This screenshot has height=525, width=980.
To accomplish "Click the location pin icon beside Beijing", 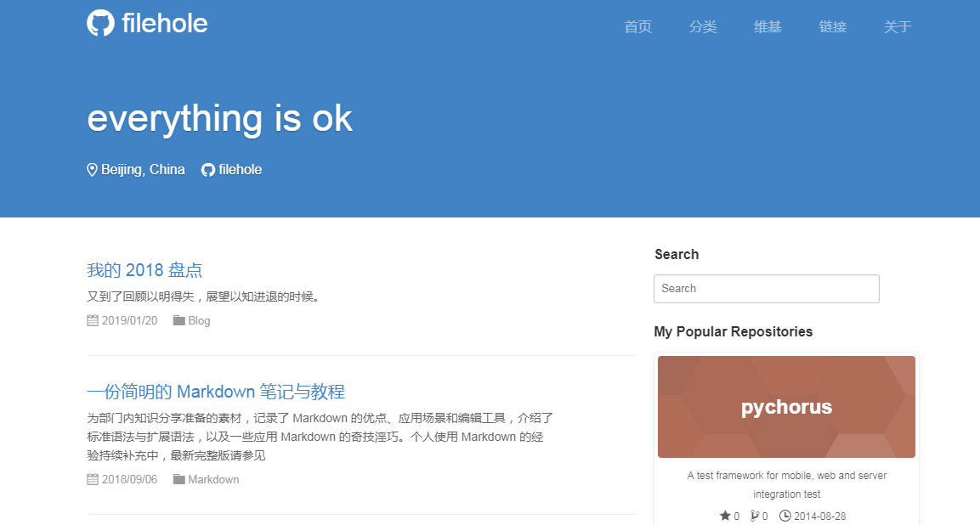I will (93, 170).
